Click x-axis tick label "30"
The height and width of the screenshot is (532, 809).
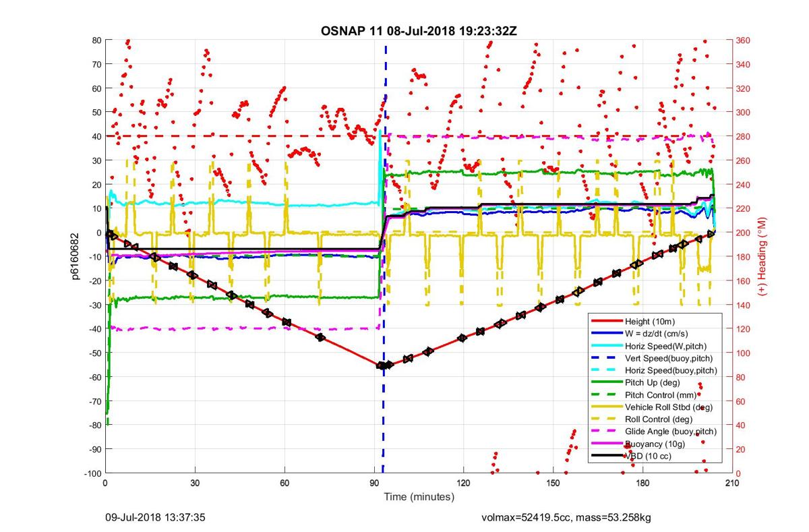click(195, 483)
